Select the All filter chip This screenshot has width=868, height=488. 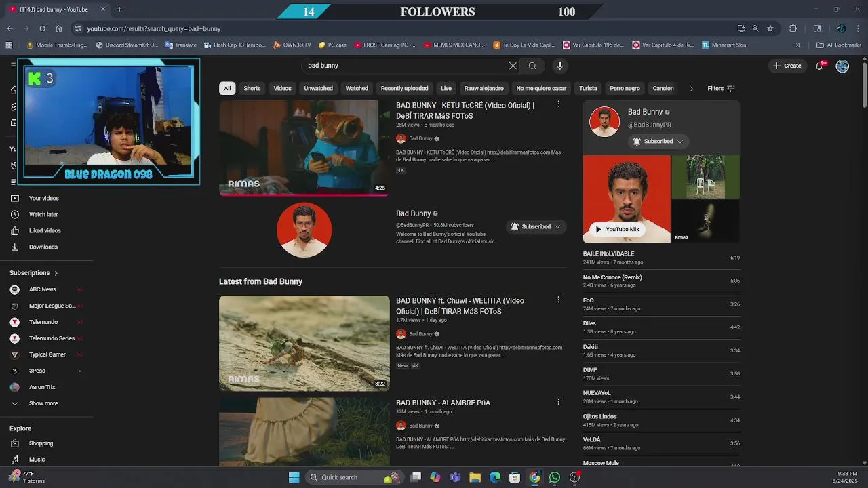(x=227, y=88)
